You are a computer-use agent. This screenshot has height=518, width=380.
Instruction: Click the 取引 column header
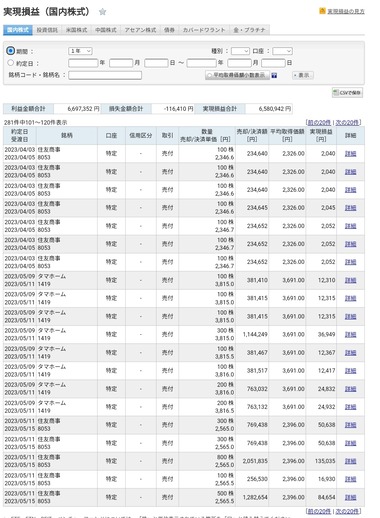coord(167,136)
